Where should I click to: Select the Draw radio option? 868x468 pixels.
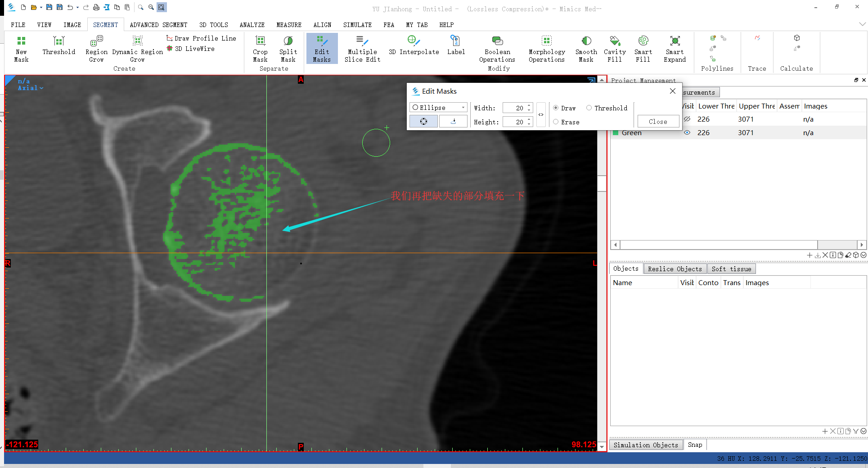point(564,108)
